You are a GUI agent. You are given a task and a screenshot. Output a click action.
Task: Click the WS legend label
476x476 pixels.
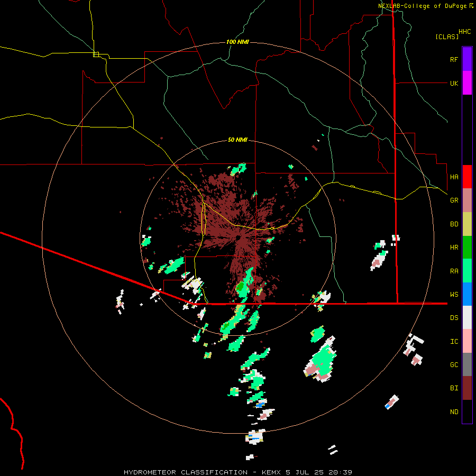click(x=454, y=295)
